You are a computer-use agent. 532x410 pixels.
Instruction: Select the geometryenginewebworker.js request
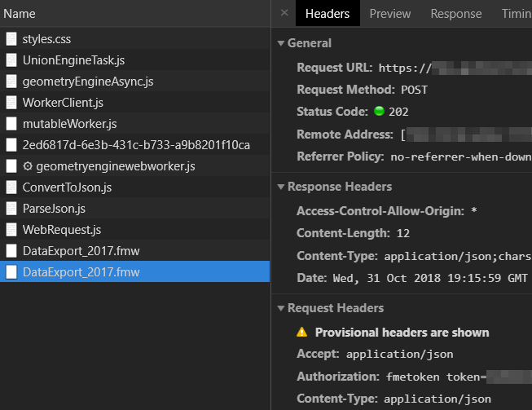(135, 166)
